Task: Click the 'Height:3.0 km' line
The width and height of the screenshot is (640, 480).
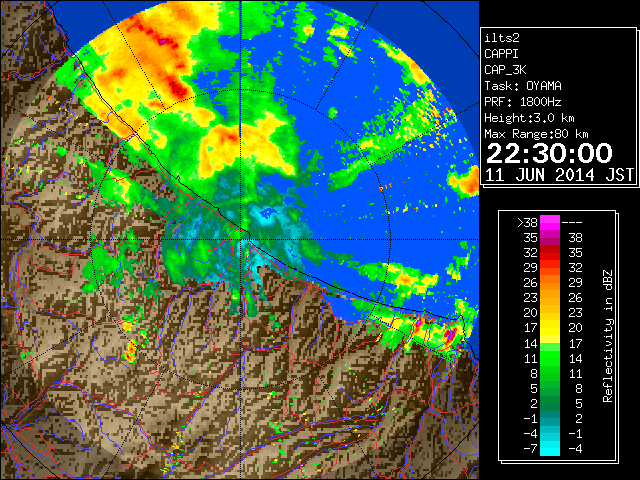Action: coord(529,118)
